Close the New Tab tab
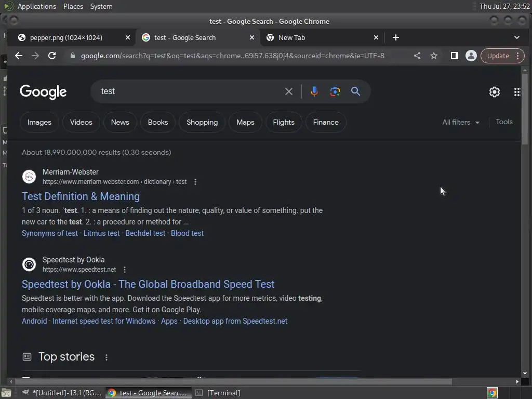The width and height of the screenshot is (532, 399). pyautogui.click(x=376, y=37)
